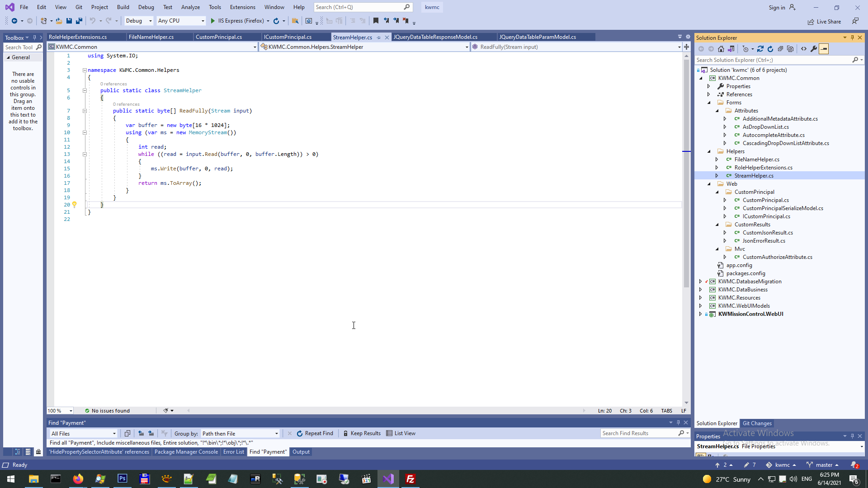Click the Live Share button
The height and width of the screenshot is (488, 868).
pyautogui.click(x=825, y=21)
